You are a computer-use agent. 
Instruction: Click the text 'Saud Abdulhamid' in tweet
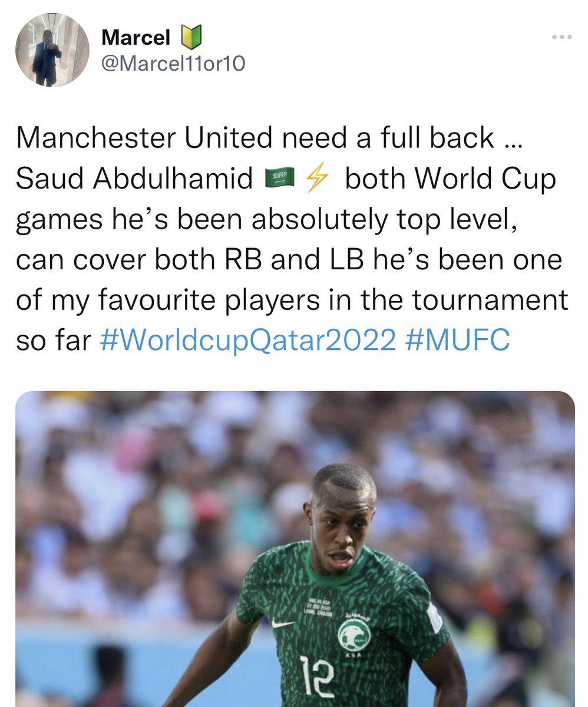pyautogui.click(x=134, y=179)
